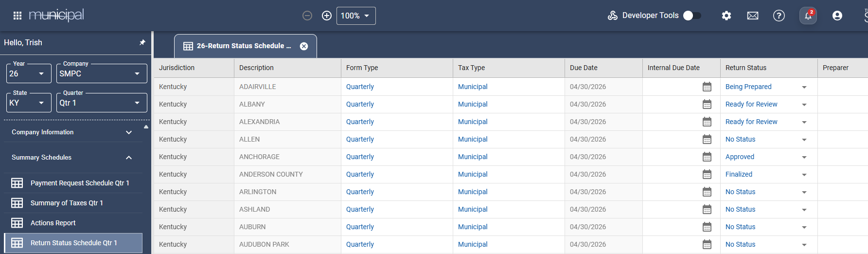The image size is (868, 254).
Task: Open the 100% zoom level dropdown
Action: coord(356,16)
